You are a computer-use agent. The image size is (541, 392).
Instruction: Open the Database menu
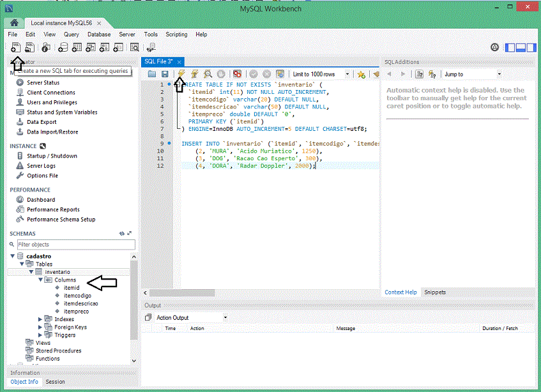pos(99,34)
